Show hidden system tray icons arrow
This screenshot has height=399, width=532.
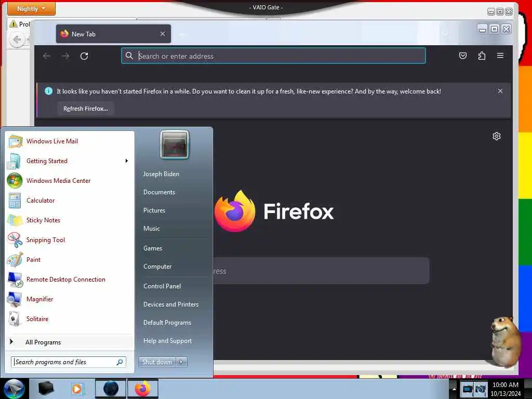point(454,389)
